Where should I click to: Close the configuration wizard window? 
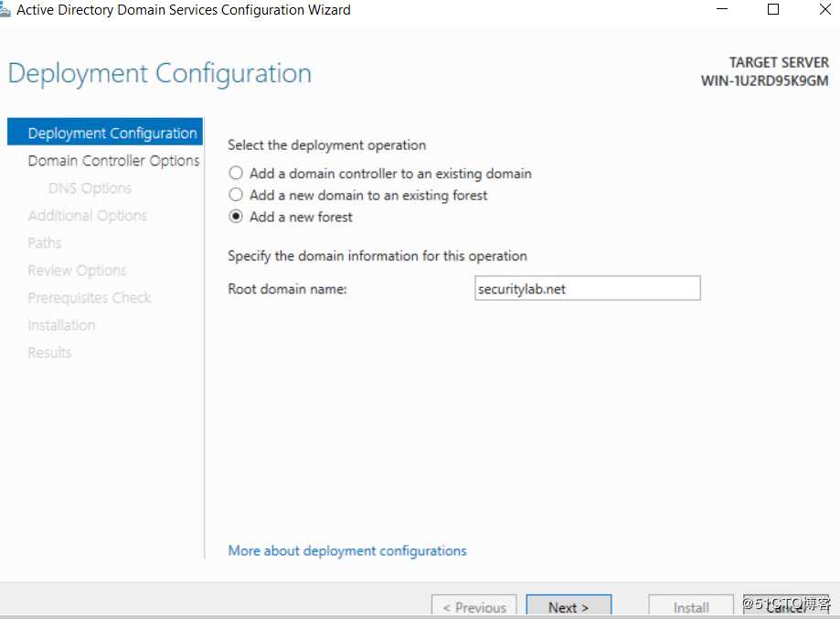pos(825,9)
